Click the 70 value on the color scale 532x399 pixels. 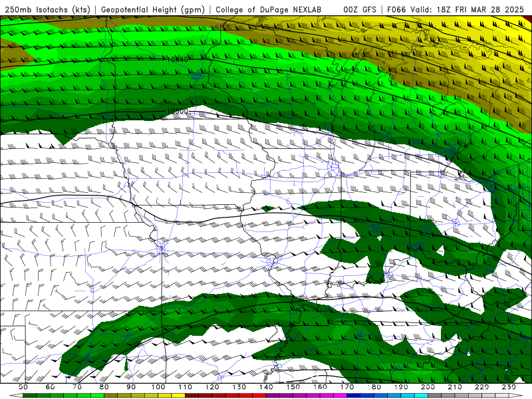point(77,387)
